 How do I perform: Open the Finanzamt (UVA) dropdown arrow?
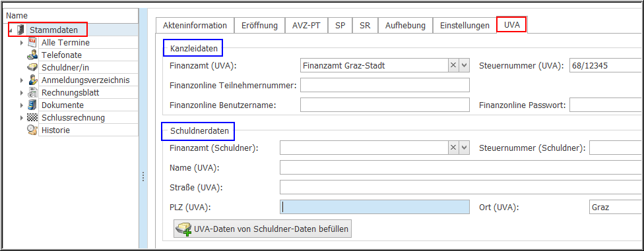464,65
